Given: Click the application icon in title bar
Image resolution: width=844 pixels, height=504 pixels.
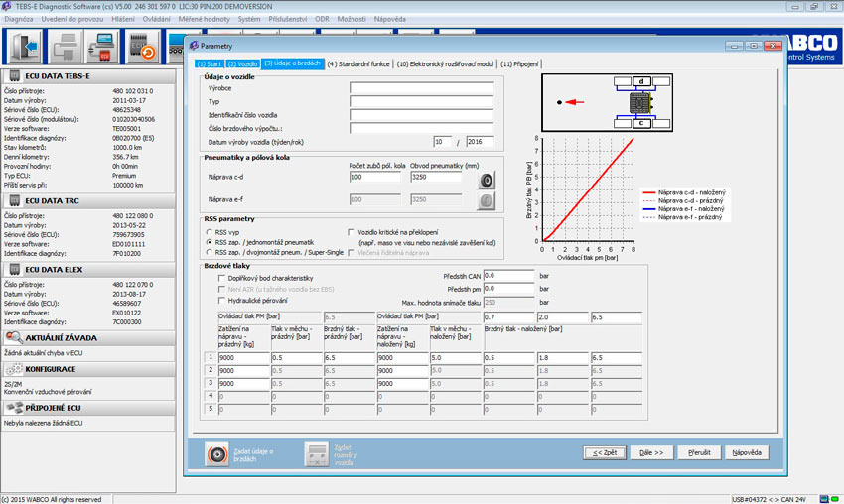Looking at the screenshot, I should pyautogui.click(x=7, y=6).
